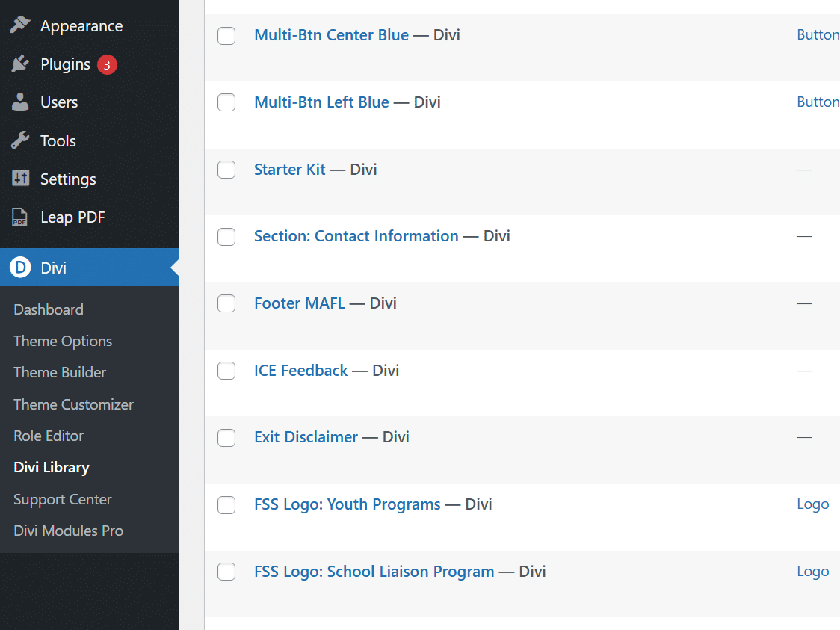Click the Tools wrench icon
This screenshot has height=630, width=840.
20,140
